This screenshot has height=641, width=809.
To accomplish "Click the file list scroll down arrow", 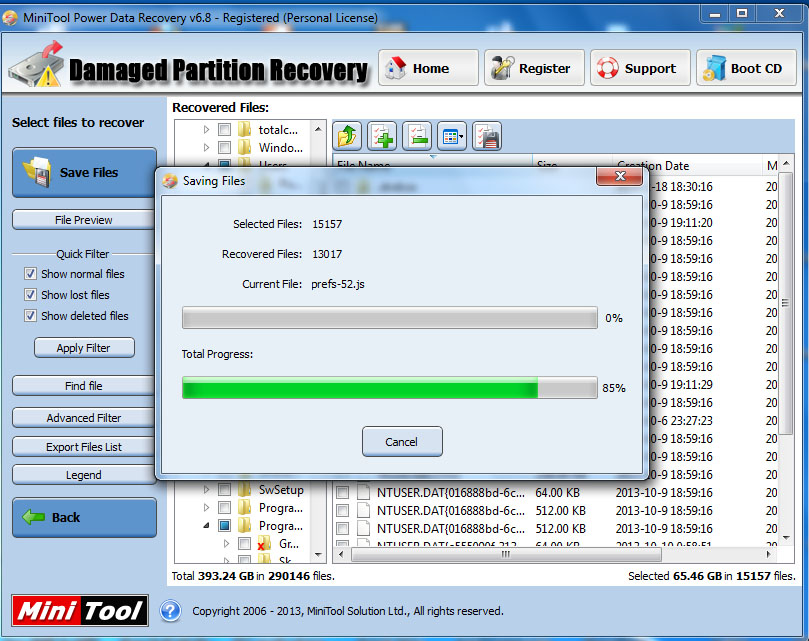I will click(786, 538).
